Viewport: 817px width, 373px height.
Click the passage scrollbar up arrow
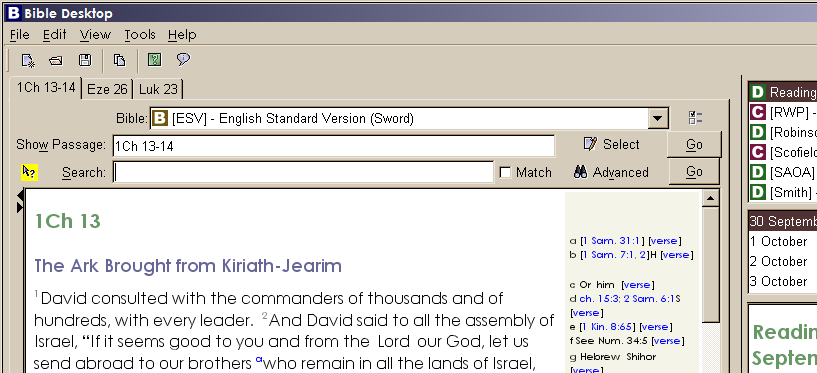tap(711, 198)
